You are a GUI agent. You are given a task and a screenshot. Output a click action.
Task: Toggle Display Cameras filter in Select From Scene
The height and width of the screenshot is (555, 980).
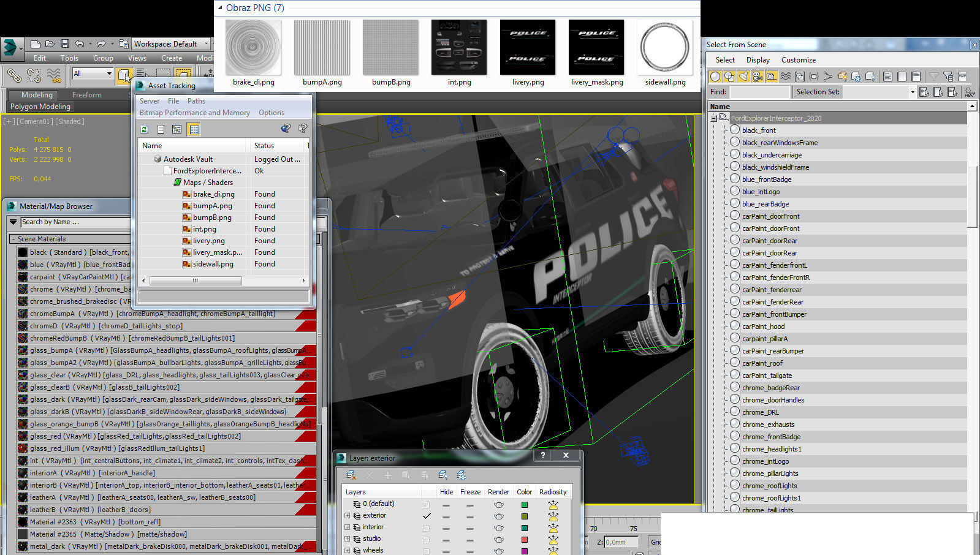[x=757, y=77]
